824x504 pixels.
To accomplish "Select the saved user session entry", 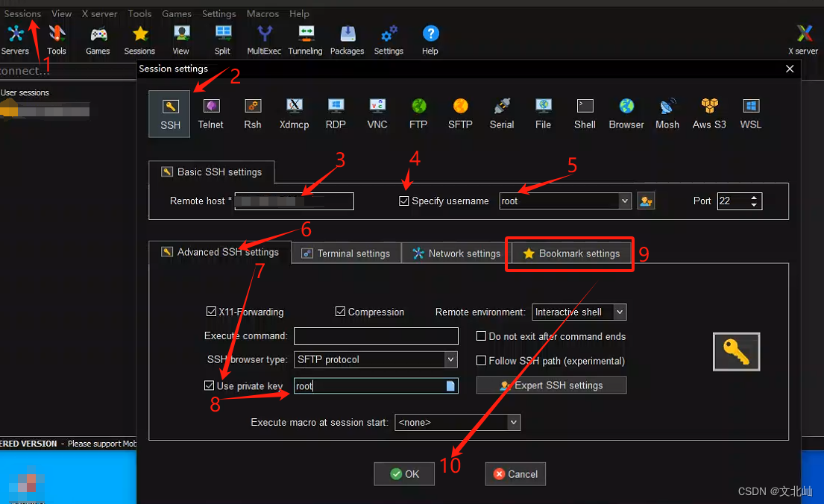I will pos(45,111).
